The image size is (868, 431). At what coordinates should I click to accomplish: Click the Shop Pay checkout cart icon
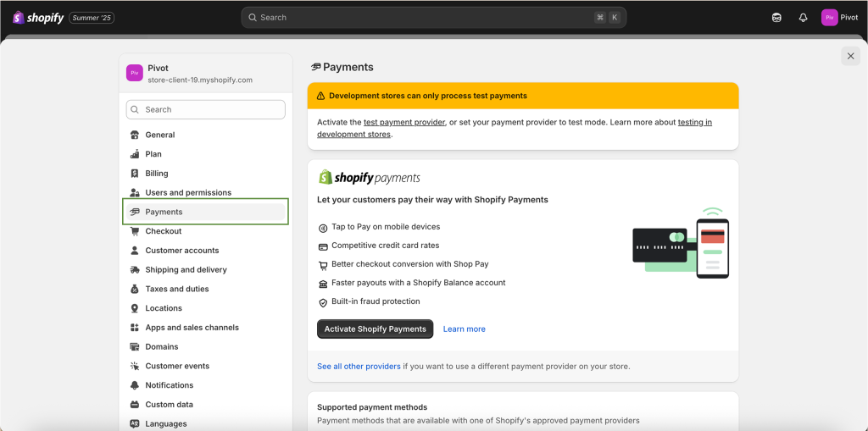click(323, 265)
